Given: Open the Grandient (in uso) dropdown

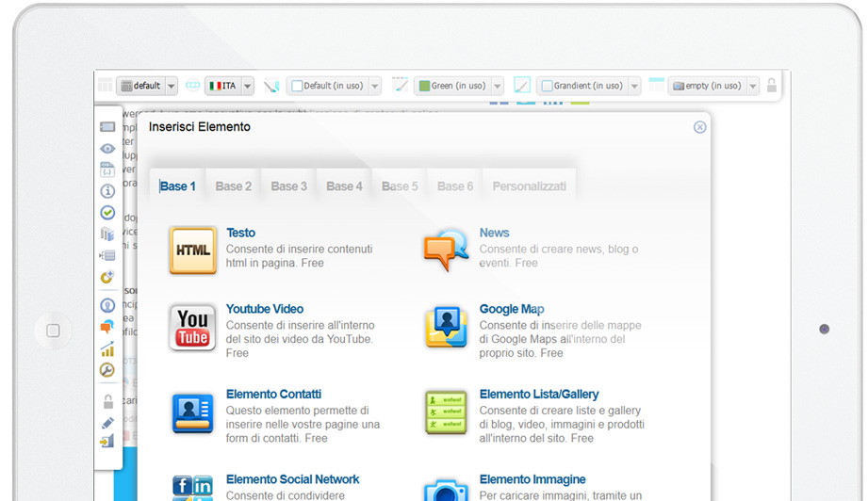Looking at the screenshot, I should click(634, 86).
